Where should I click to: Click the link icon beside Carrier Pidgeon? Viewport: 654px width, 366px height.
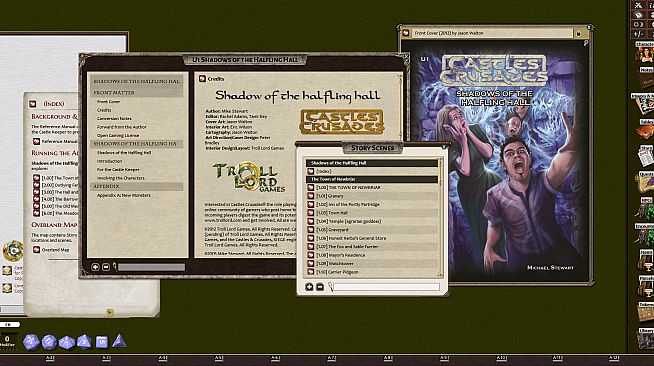(311, 272)
